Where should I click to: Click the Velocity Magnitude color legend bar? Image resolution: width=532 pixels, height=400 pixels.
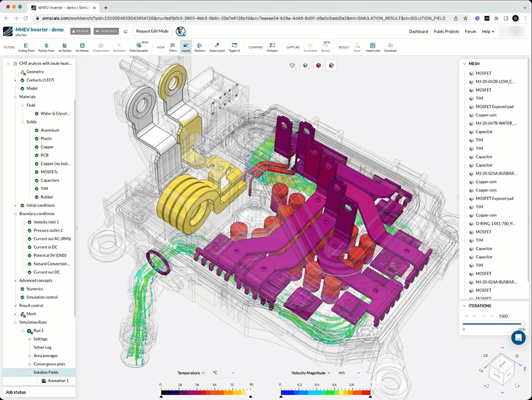326,392
